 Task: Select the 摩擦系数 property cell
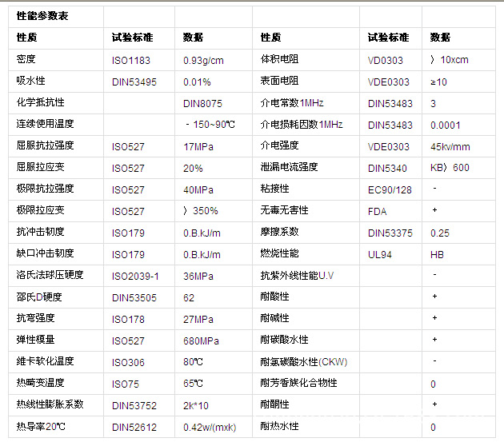click(279, 232)
